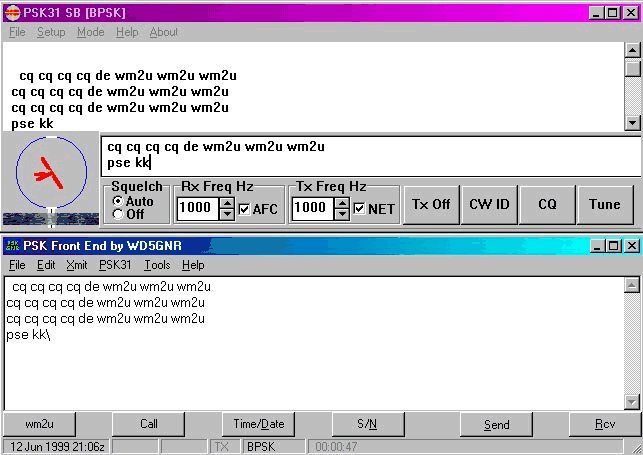This screenshot has height=455, width=643.
Task: Maximize the PSK Front End window
Action: (x=613, y=246)
